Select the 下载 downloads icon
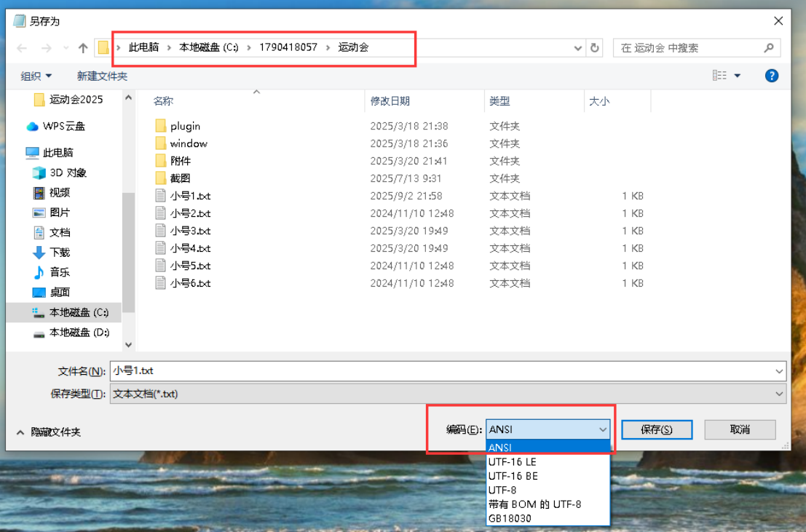 [x=39, y=253]
